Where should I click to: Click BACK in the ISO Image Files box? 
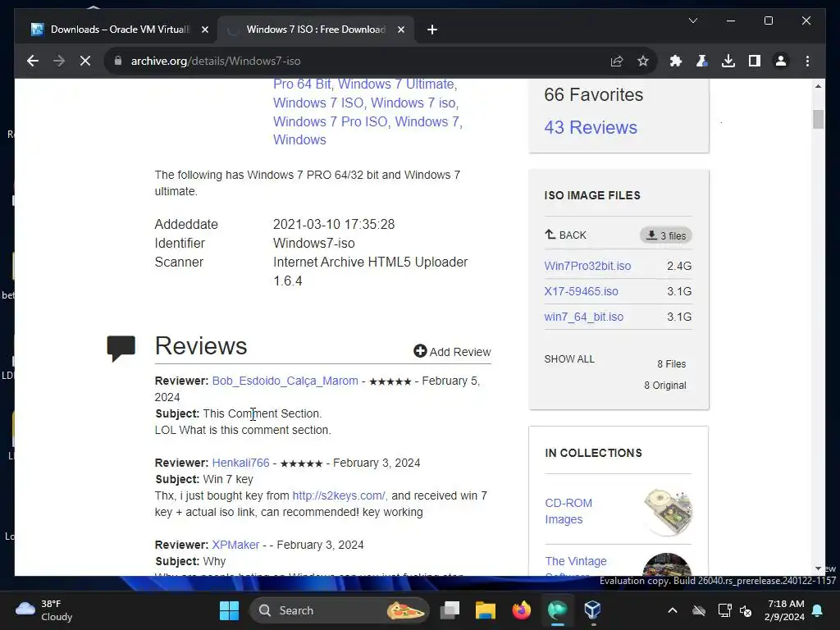(566, 235)
